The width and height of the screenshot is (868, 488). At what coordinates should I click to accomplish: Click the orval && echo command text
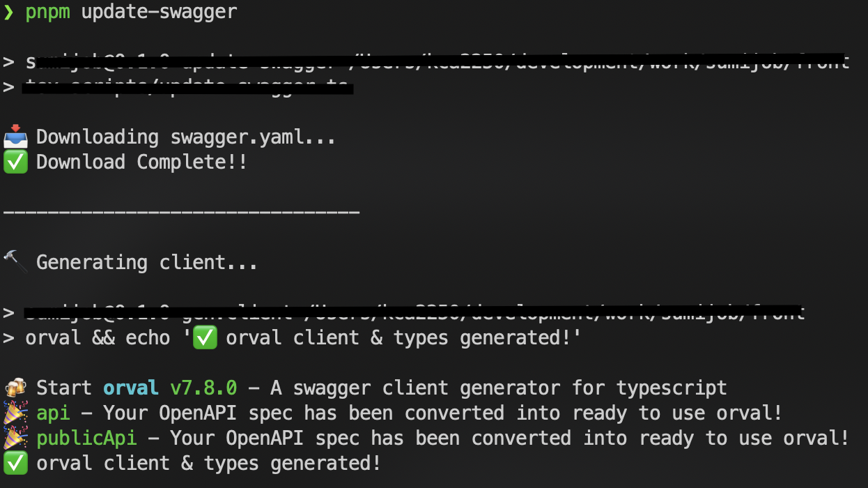[98, 337]
